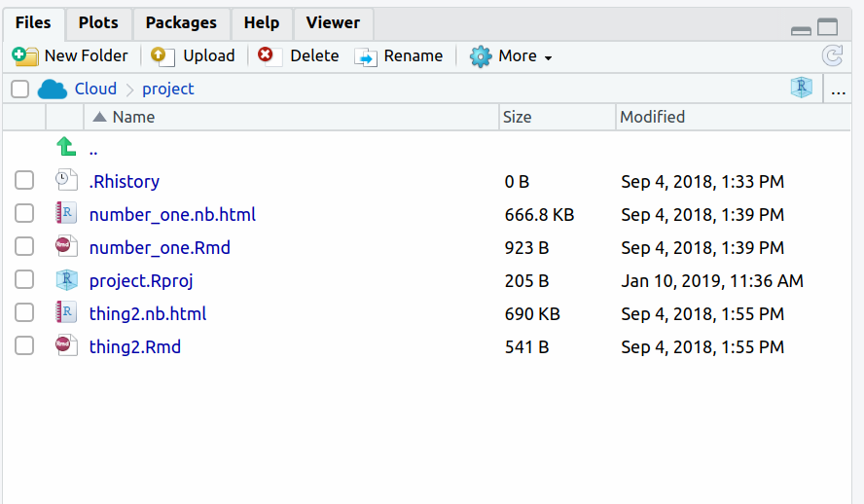Refresh the file listing
The height and width of the screenshot is (504, 864).
pos(832,55)
